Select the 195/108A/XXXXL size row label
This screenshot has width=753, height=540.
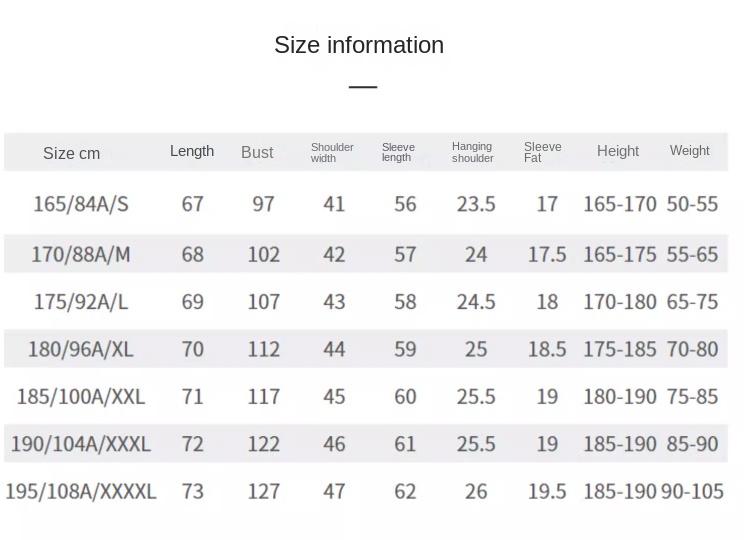tap(81, 491)
